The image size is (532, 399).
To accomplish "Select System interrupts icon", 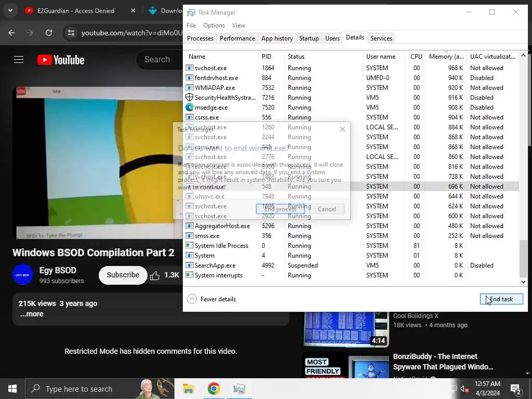I will click(x=190, y=275).
